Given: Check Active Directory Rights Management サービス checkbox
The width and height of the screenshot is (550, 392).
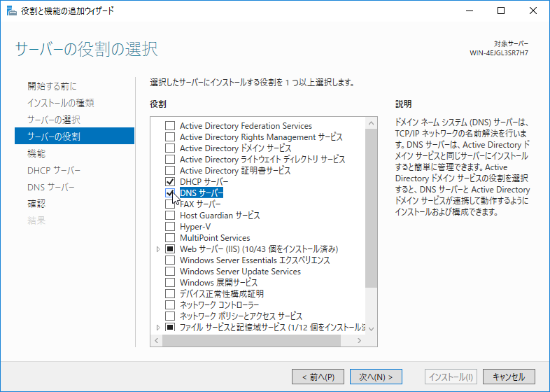Looking at the screenshot, I should [x=170, y=137].
